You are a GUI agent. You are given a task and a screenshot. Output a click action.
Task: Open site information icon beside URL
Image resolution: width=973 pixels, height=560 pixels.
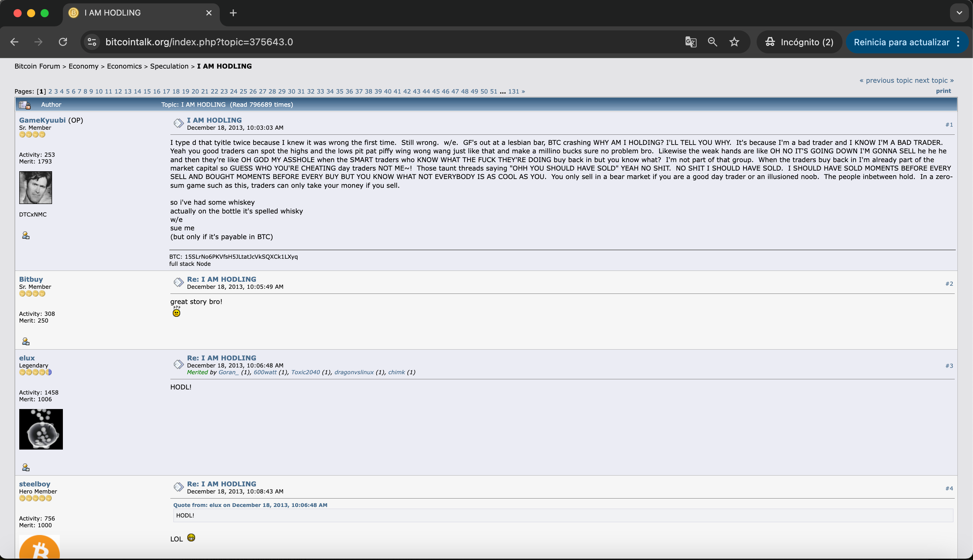92,42
